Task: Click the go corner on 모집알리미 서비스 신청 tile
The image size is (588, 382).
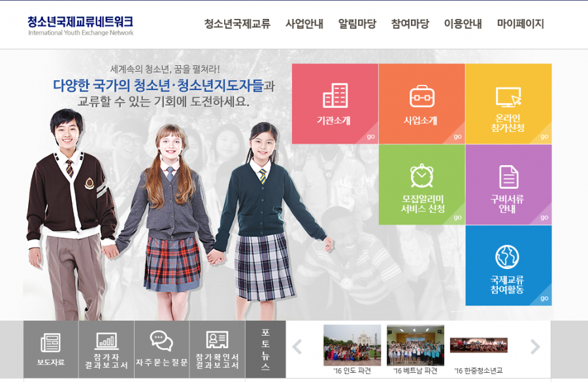Action: click(457, 217)
